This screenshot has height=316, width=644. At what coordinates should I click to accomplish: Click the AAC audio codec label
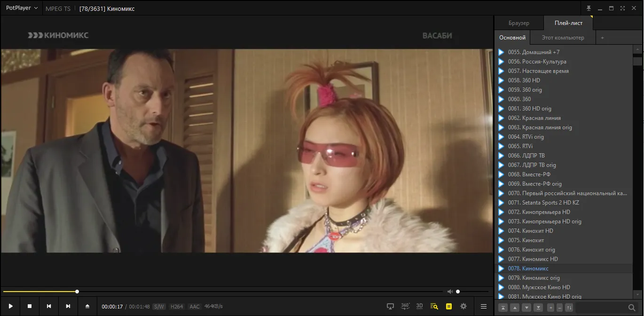tap(194, 307)
